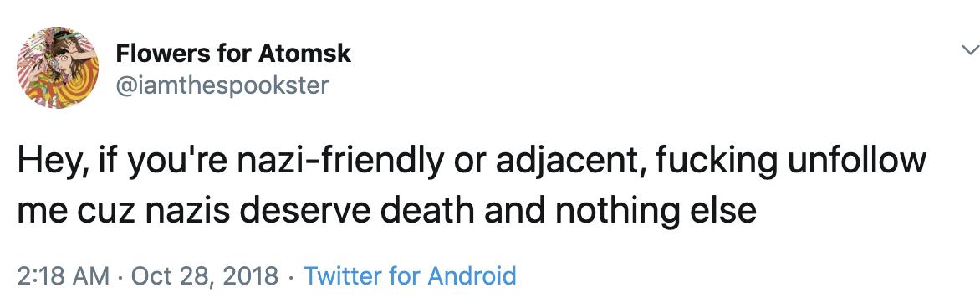Open the 2:18 AM timestamp permalink
This screenshot has height=308, width=980.
[63, 275]
